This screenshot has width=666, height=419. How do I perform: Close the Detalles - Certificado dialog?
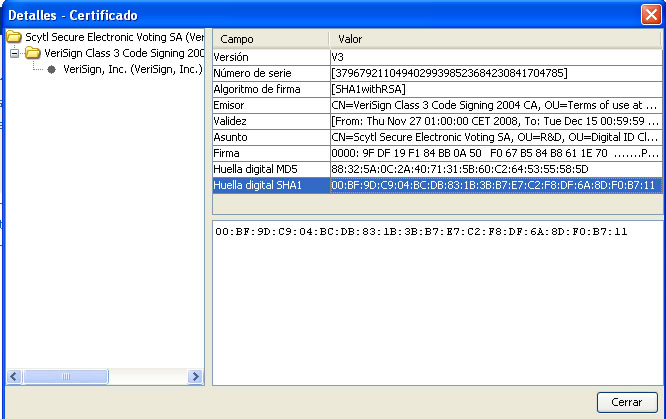[651, 15]
